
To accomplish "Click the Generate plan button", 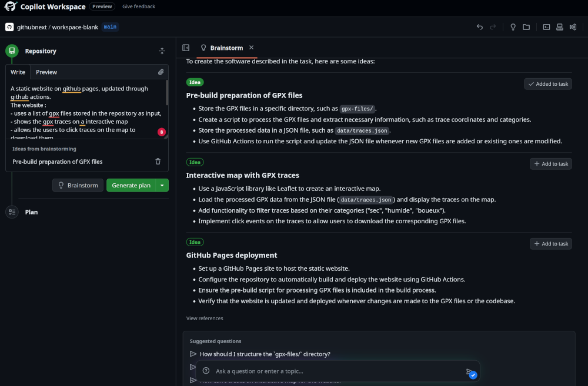I will point(131,185).
